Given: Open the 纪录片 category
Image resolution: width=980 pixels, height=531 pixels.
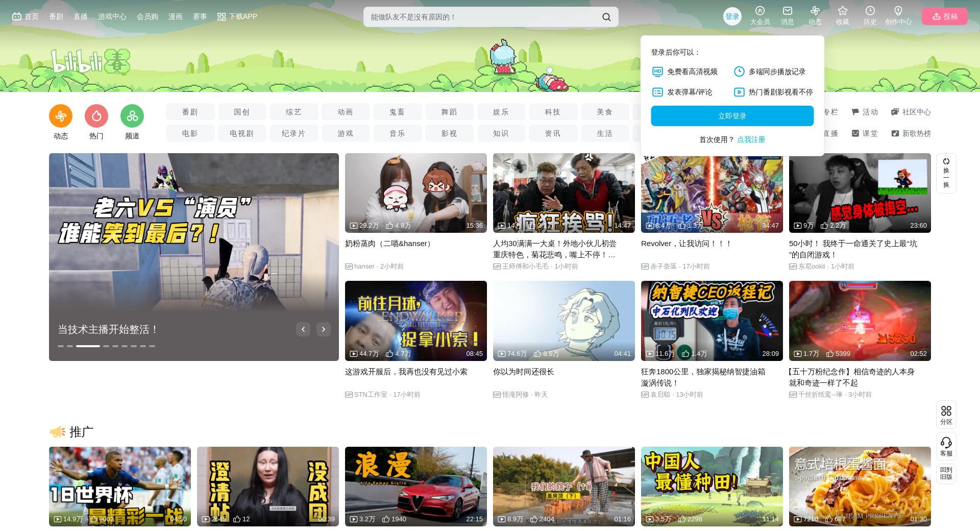Looking at the screenshot, I should [x=294, y=133].
